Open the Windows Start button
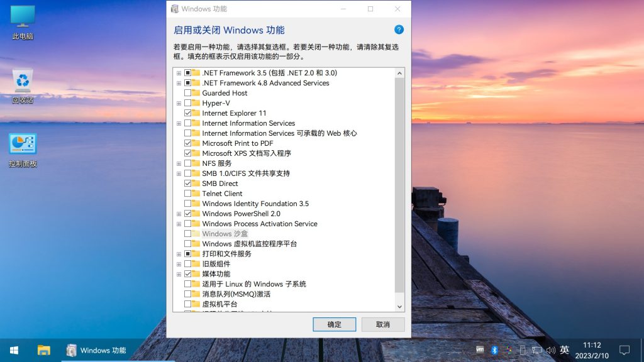 [x=13, y=350]
